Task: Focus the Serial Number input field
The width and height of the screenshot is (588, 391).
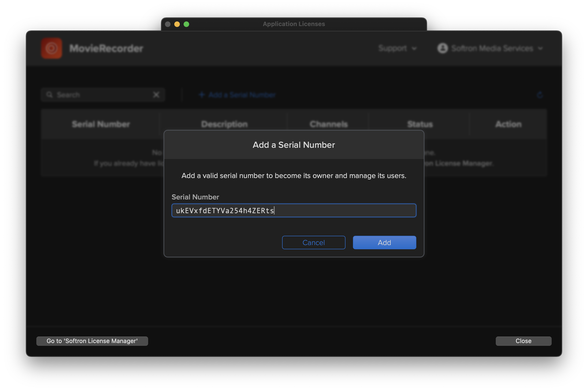Action: tap(294, 210)
